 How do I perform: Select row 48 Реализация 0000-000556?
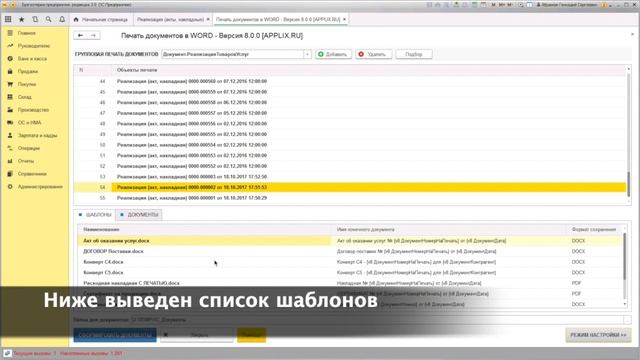coord(350,124)
